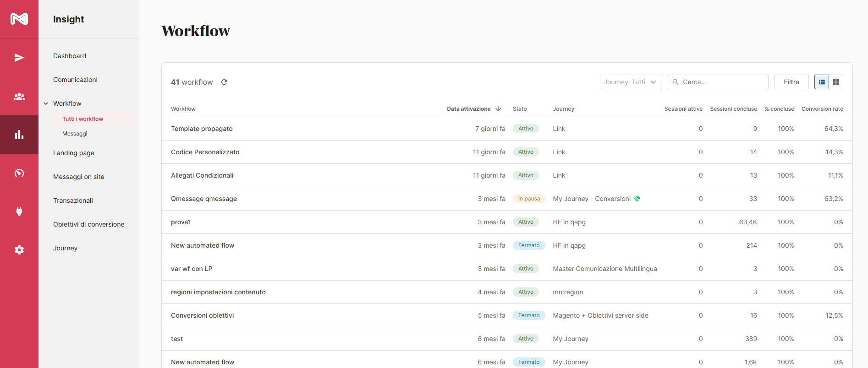Image resolution: width=868 pixels, height=368 pixels.
Task: Click the Filtra button
Action: pyautogui.click(x=791, y=82)
